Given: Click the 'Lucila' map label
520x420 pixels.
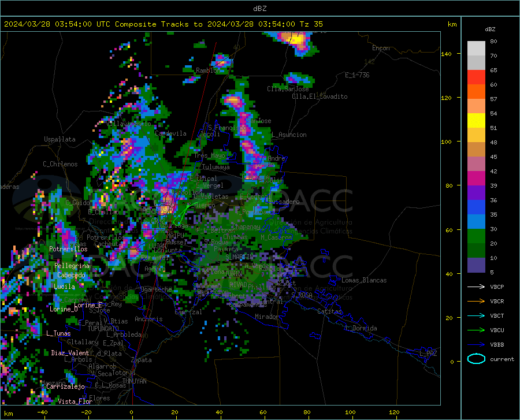Looking at the screenshot, I should point(64,287).
